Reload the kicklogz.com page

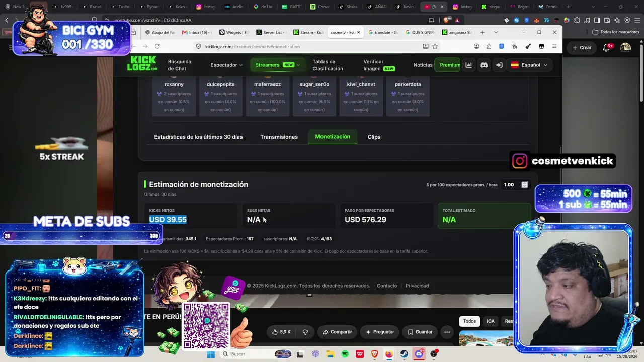157,46
